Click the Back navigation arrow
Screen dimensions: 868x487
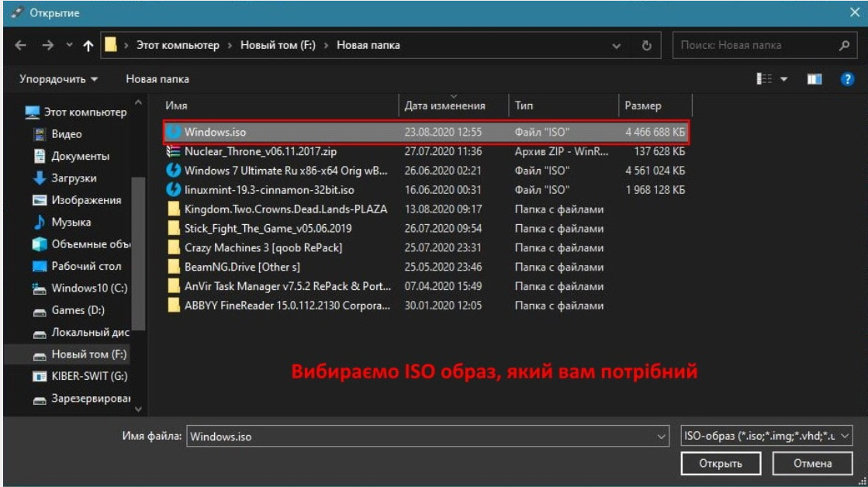point(20,46)
